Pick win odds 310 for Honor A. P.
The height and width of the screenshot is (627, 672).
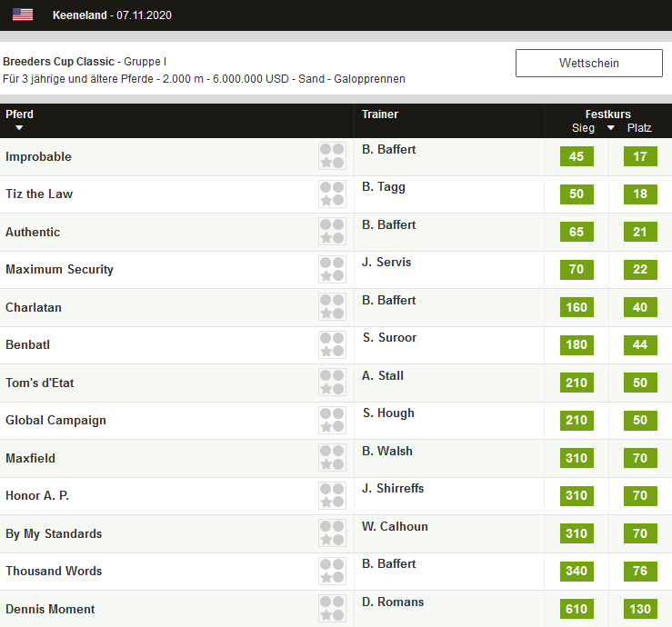(x=577, y=495)
